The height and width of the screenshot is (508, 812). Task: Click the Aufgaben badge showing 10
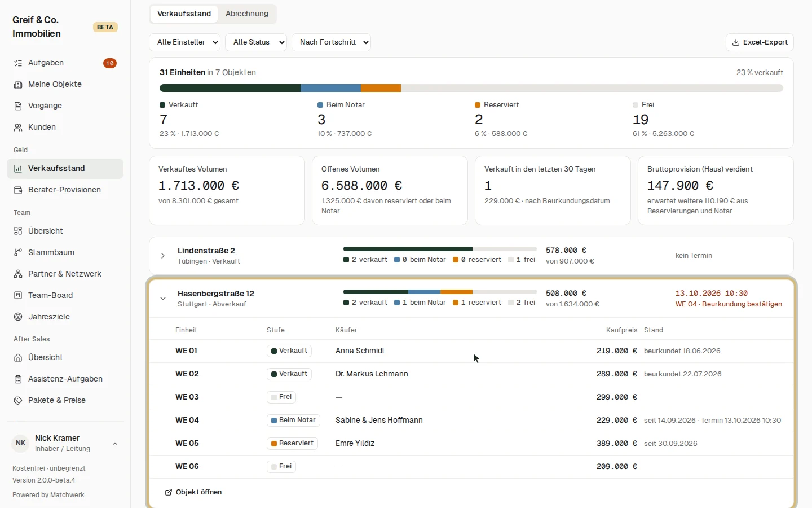(x=110, y=63)
